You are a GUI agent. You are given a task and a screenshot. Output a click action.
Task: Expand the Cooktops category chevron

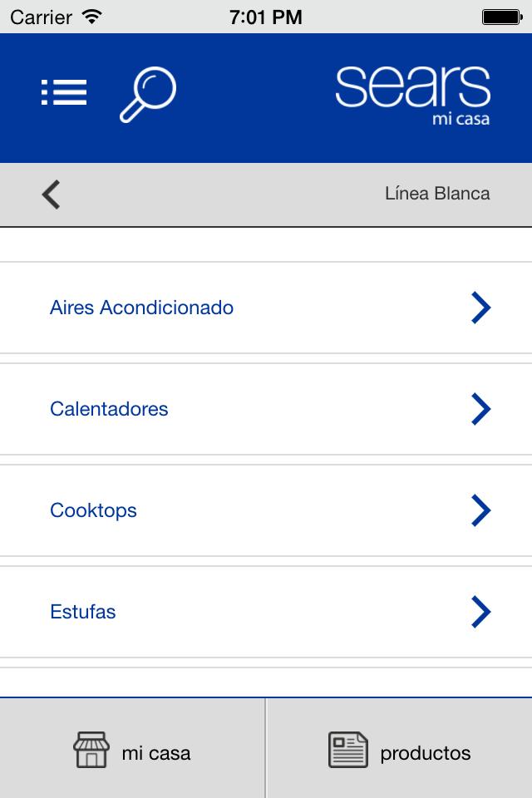[480, 510]
